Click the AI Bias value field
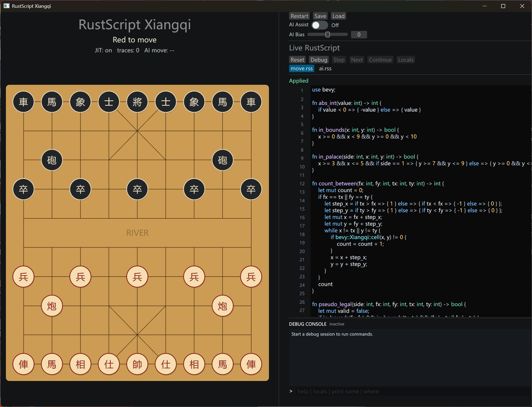Screen dimensions: 532x407 pos(359,35)
